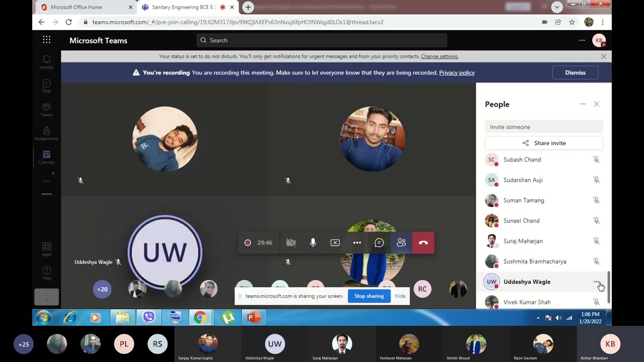
Task: Click the Share invite button
Action: (544, 143)
